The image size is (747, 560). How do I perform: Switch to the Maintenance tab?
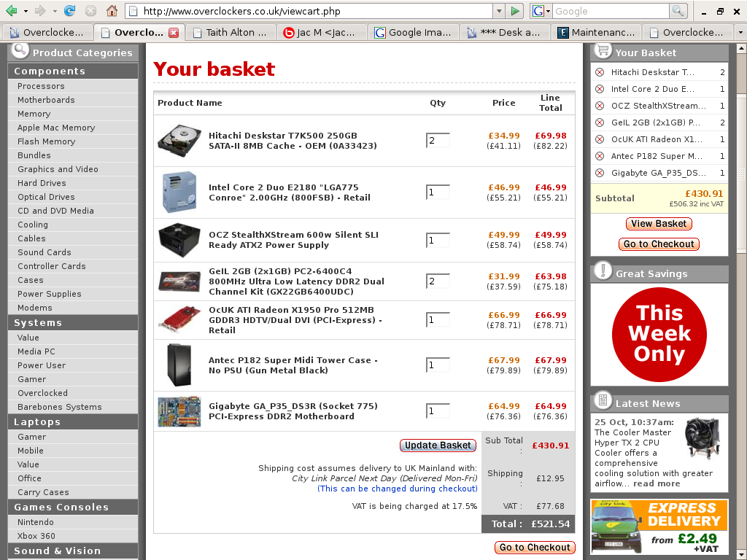click(595, 32)
